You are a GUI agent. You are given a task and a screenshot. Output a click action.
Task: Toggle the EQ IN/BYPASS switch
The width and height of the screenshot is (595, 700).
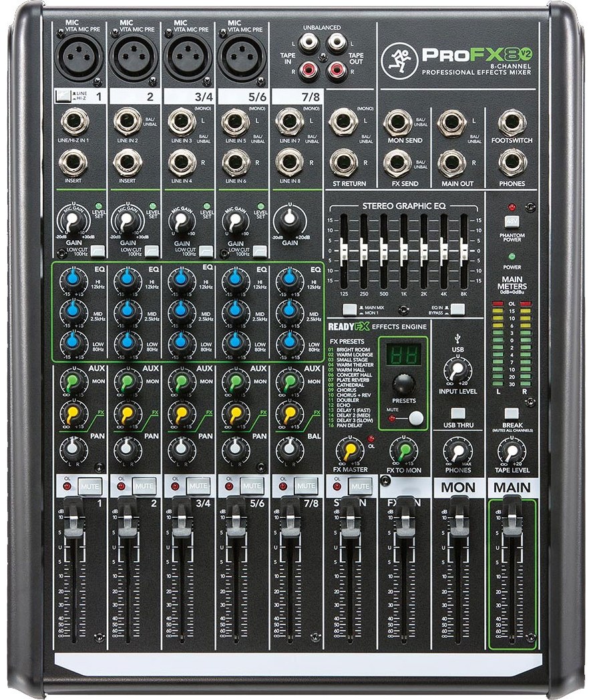(457, 309)
